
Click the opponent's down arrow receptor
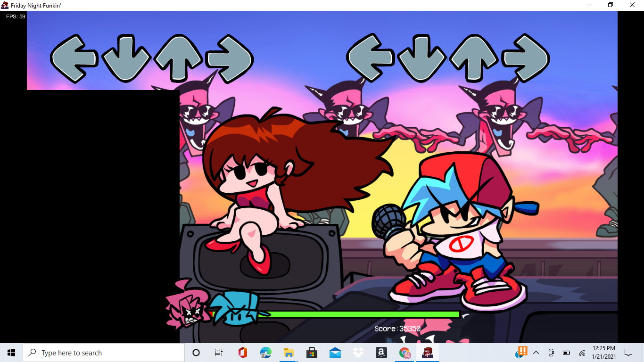point(126,58)
